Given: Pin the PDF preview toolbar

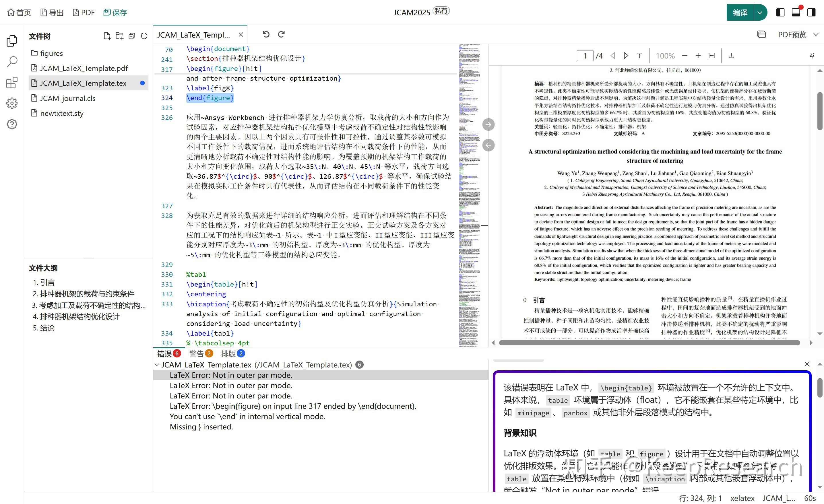Looking at the screenshot, I should (812, 56).
